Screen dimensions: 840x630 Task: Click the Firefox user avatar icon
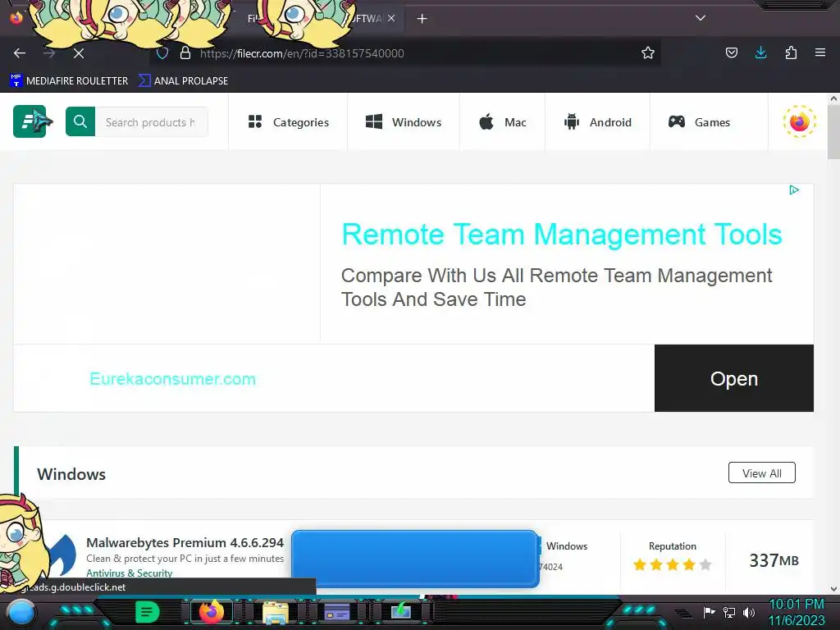(x=799, y=121)
